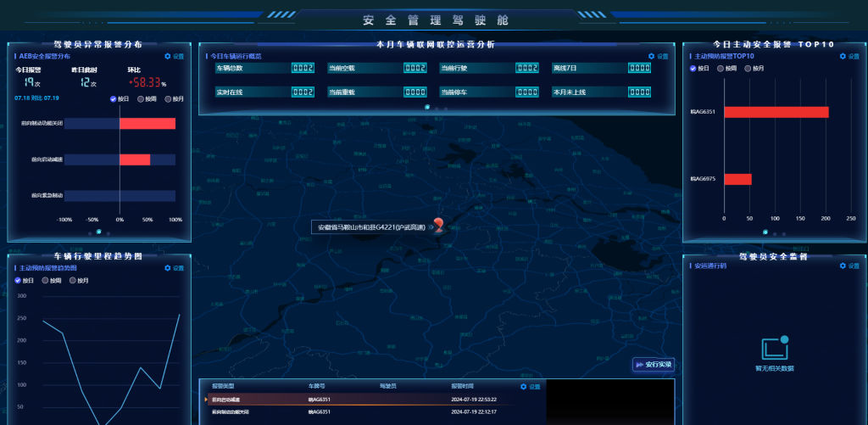
Task: Click the 环比 +58.33% value
Action: coord(147,82)
